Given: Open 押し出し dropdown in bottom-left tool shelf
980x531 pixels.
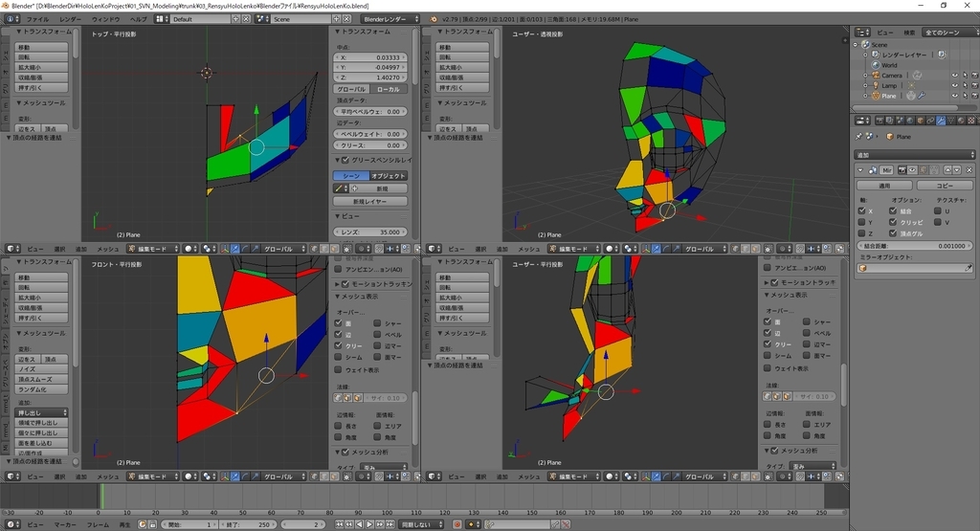Looking at the screenshot, I should (41, 413).
